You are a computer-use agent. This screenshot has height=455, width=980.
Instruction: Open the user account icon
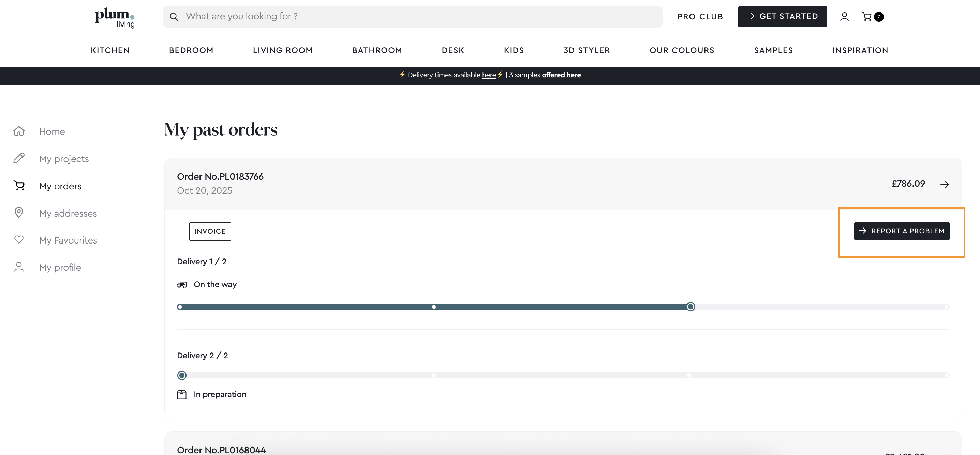[x=844, y=17]
